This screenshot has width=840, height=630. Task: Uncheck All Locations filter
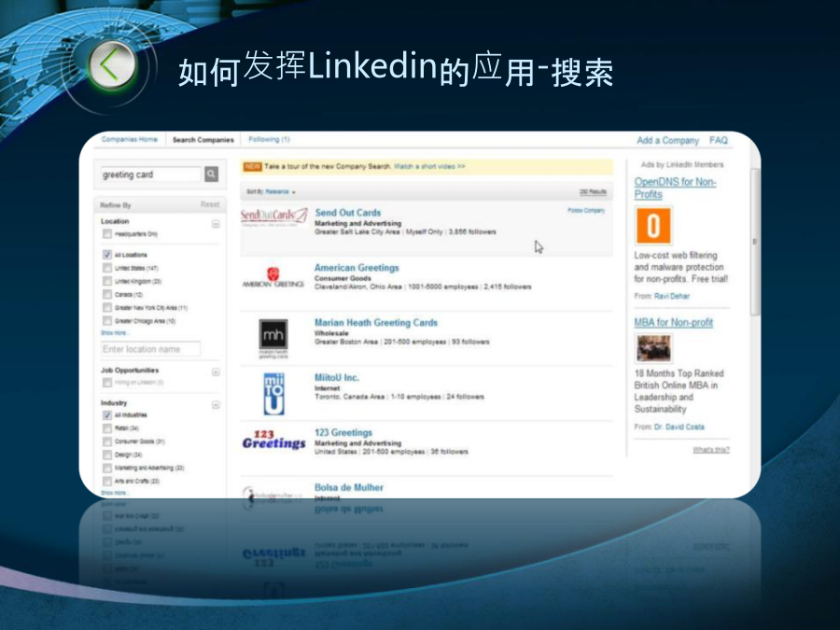[x=107, y=255]
